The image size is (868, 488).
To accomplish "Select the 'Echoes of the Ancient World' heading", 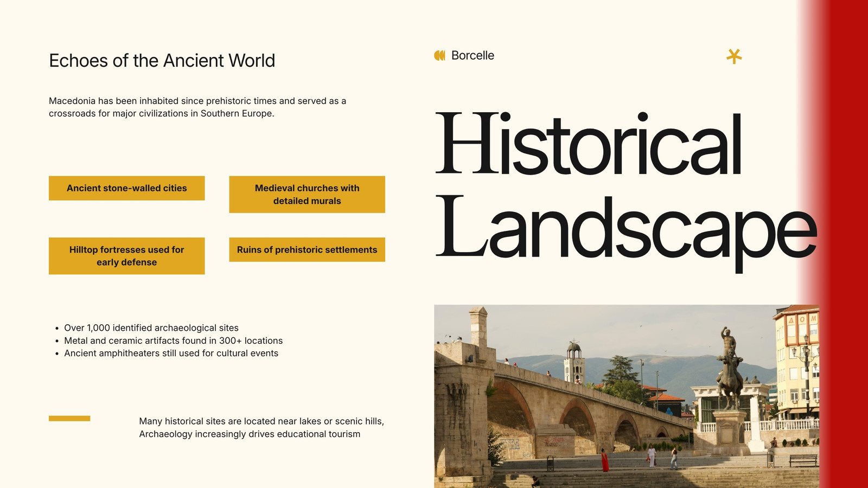I will tap(162, 60).
